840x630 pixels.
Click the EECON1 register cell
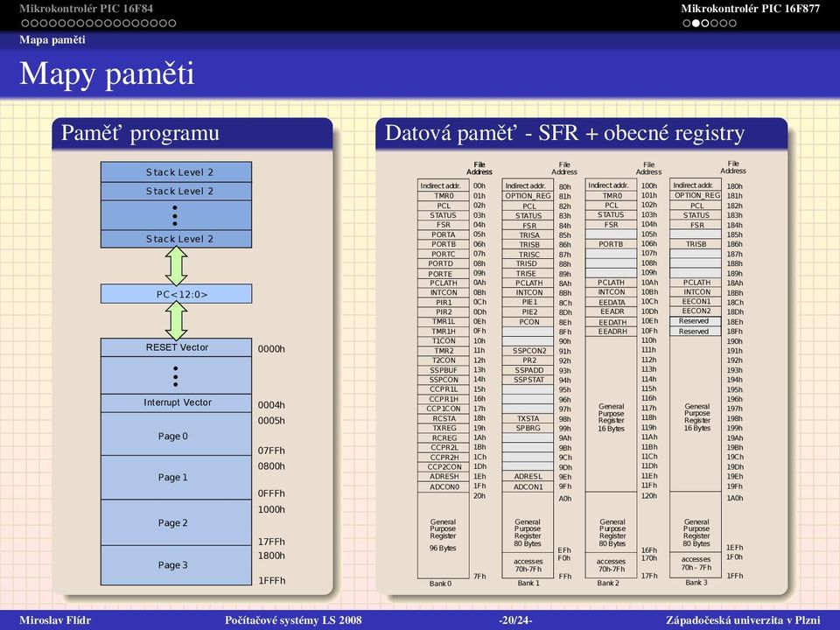tap(696, 302)
